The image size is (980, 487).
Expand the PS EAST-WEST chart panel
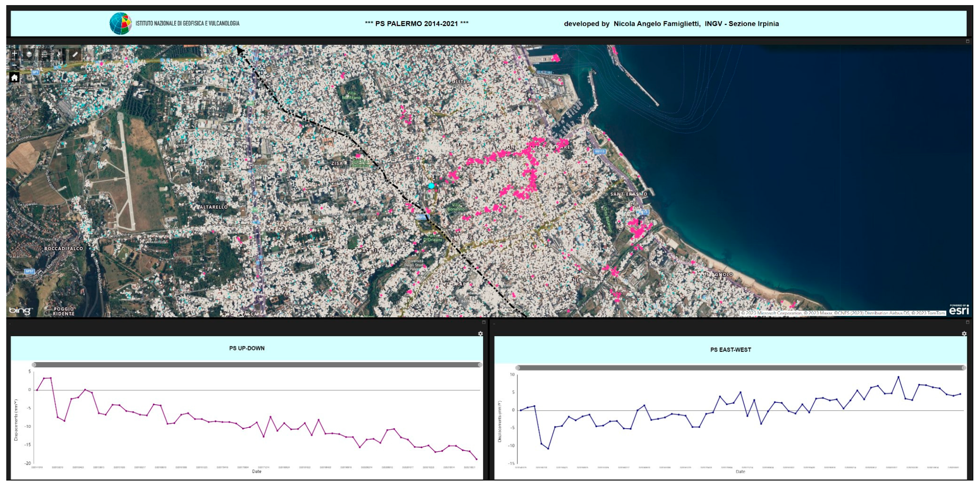tap(968, 322)
